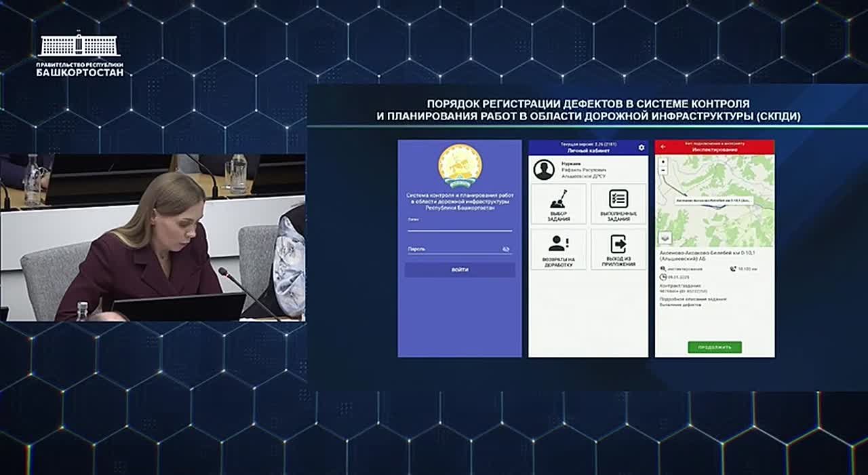Zoom in the map with plus
868x475 pixels.
coord(663,161)
